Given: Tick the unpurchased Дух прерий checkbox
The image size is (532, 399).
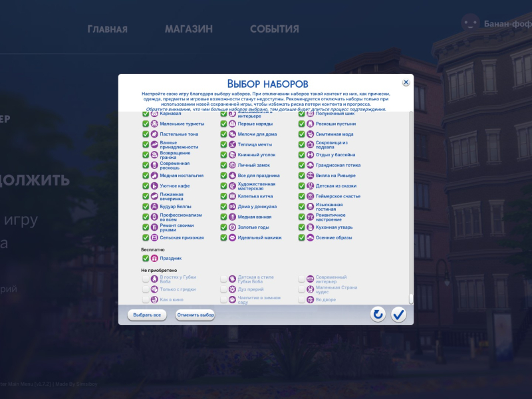Looking at the screenshot, I should pyautogui.click(x=224, y=289).
